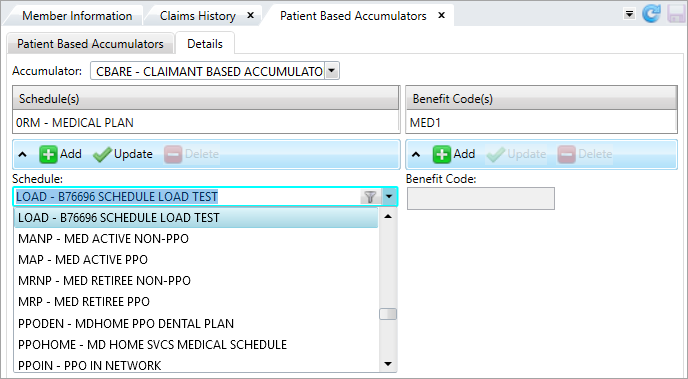Select the 0RM - MEDICAL PLAN schedule row
Viewport: 688px width, 379px height.
tap(206, 122)
